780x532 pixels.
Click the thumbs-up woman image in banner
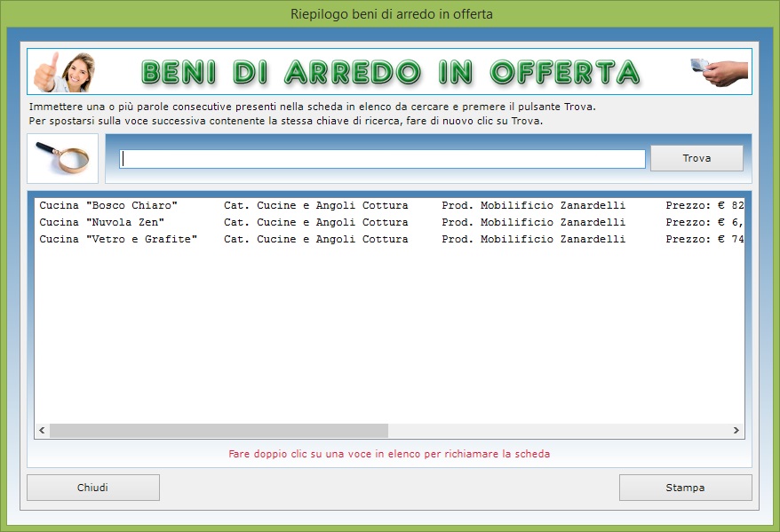(65, 72)
